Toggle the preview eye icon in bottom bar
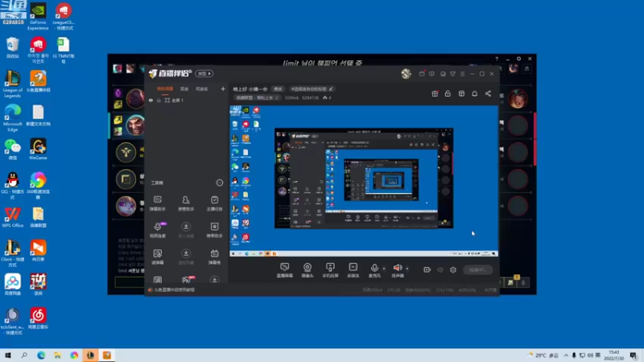644x362 pixels. point(440,269)
